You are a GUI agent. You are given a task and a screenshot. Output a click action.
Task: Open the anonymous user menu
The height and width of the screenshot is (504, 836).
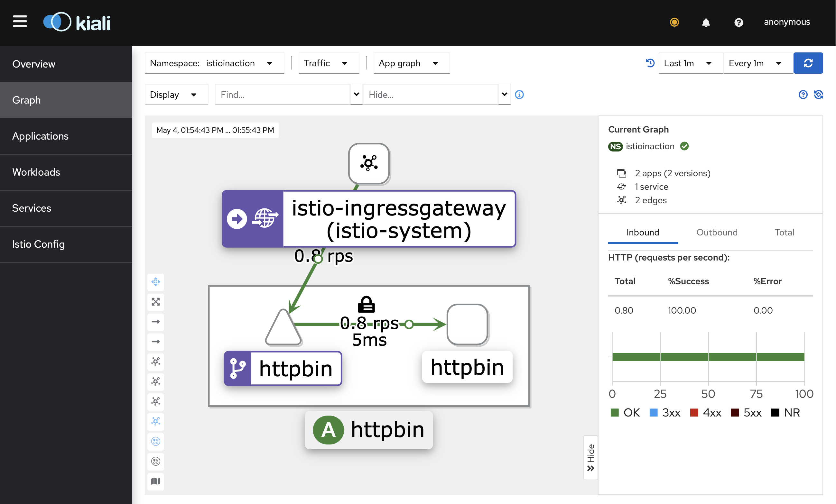point(787,22)
